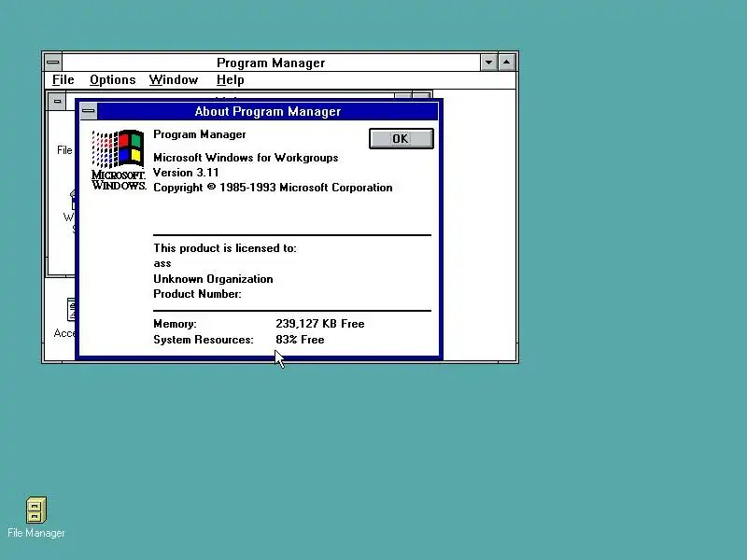This screenshot has width=747, height=560.
Task: Click the Microsoft Windows logo in dialog
Action: [x=119, y=160]
